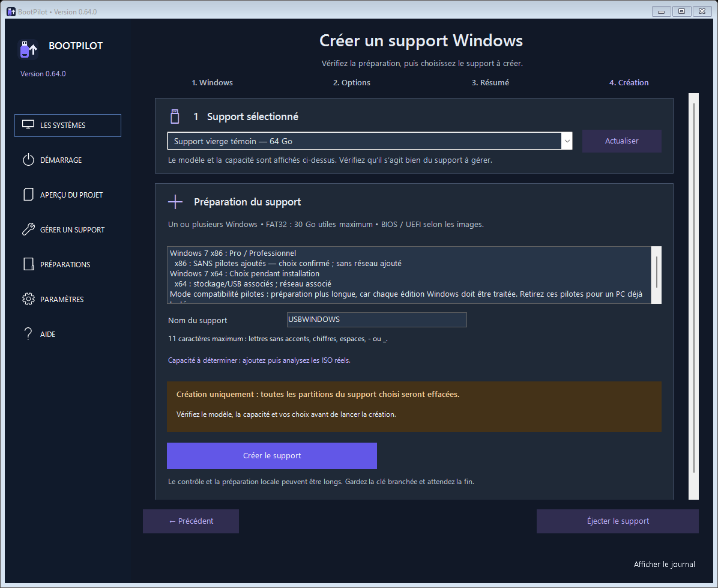Select step 4. Création
Image resolution: width=718 pixels, height=588 pixels.
[x=629, y=82]
